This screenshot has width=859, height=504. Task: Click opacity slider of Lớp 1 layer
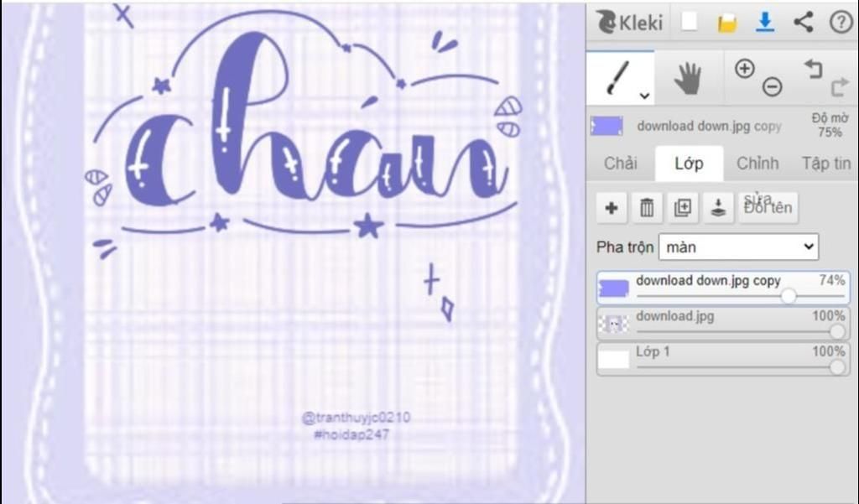(x=741, y=367)
